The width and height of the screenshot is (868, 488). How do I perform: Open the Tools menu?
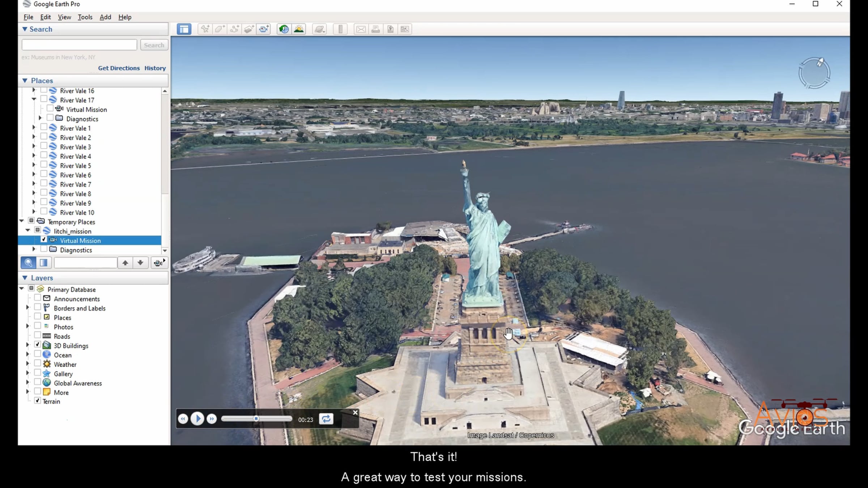[85, 17]
